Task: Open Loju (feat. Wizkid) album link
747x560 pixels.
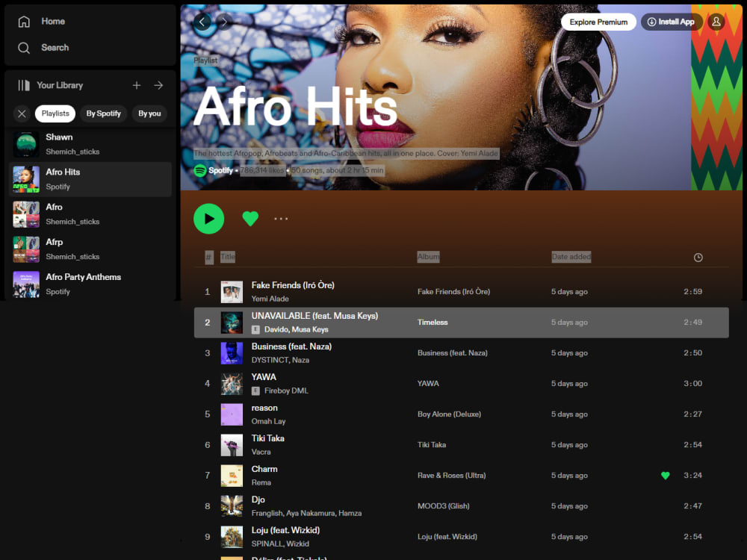Action: coord(447,537)
